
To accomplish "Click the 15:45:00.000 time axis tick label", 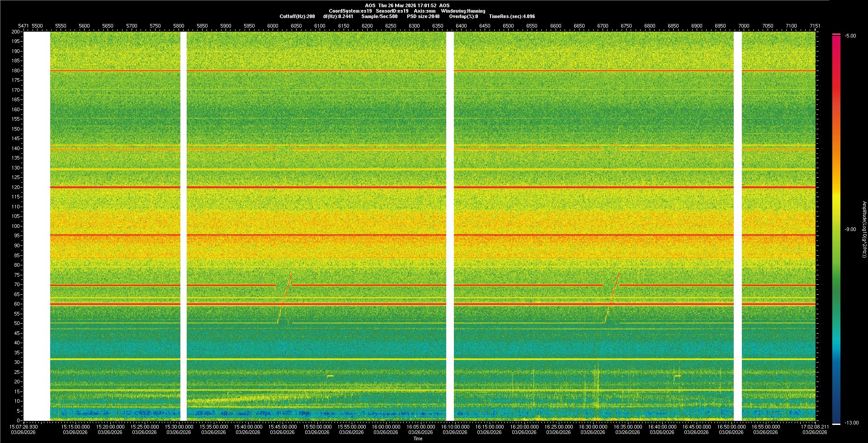I will coord(282,426).
